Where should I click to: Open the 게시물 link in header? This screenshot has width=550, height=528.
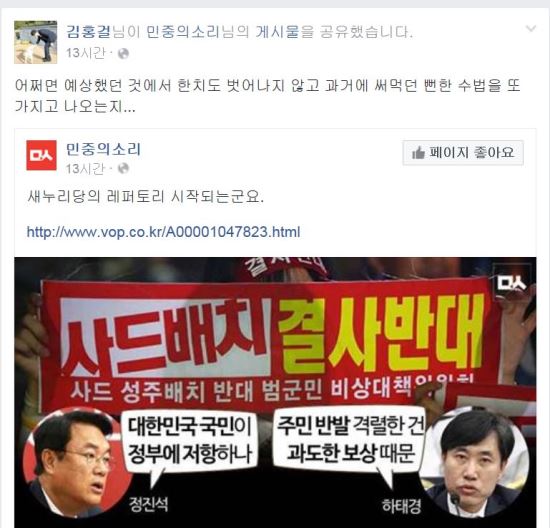[x=277, y=32]
